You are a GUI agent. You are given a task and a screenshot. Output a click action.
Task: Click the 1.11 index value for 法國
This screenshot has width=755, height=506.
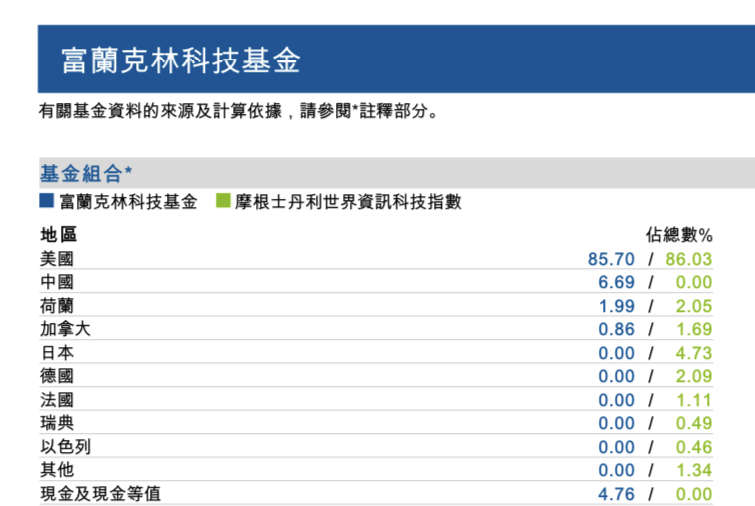pyautogui.click(x=694, y=400)
